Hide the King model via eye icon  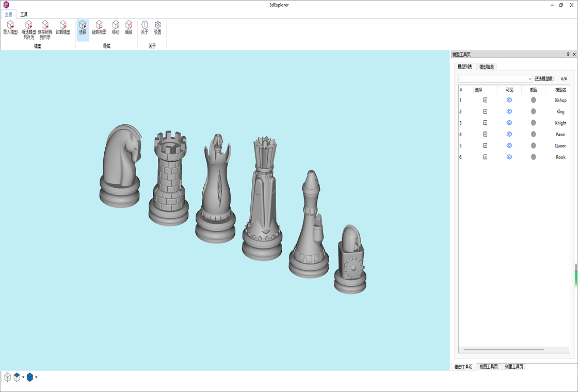click(509, 111)
